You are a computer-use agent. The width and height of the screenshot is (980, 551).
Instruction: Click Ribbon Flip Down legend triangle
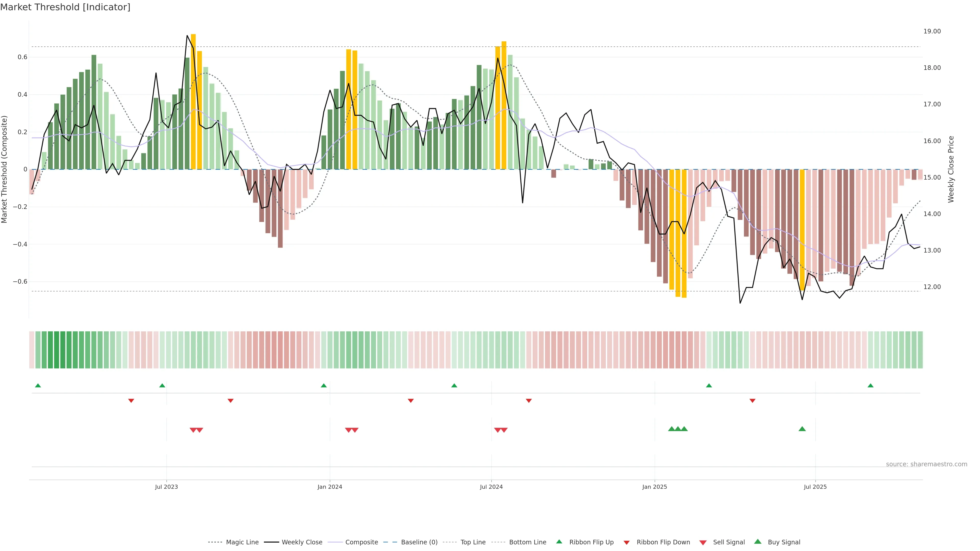[x=627, y=543]
